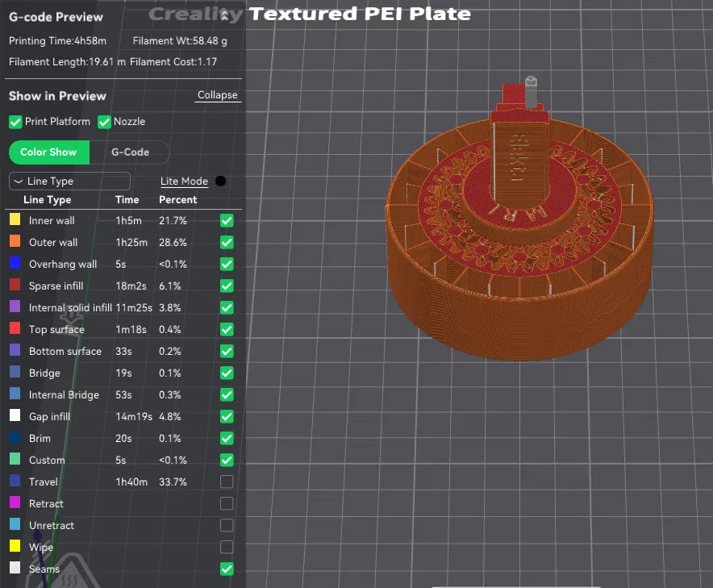The height and width of the screenshot is (588, 713).
Task: Click the yellow Inner wall color swatch
Action: click(15, 219)
